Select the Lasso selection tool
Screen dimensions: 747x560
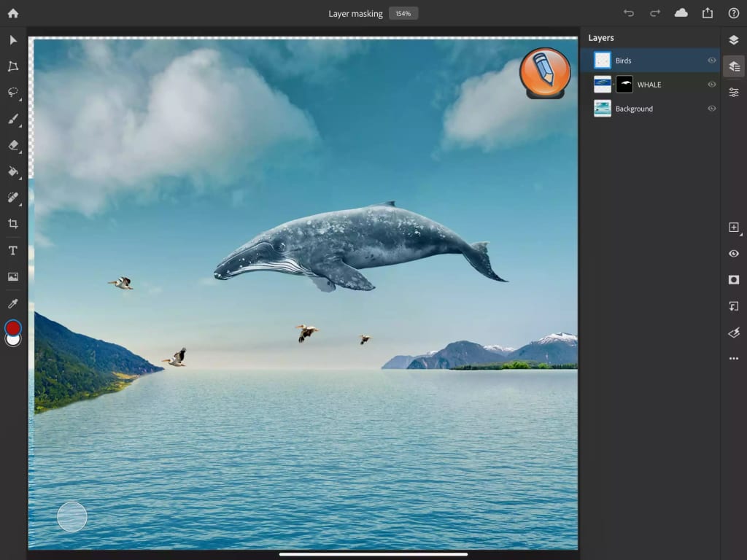(x=13, y=93)
